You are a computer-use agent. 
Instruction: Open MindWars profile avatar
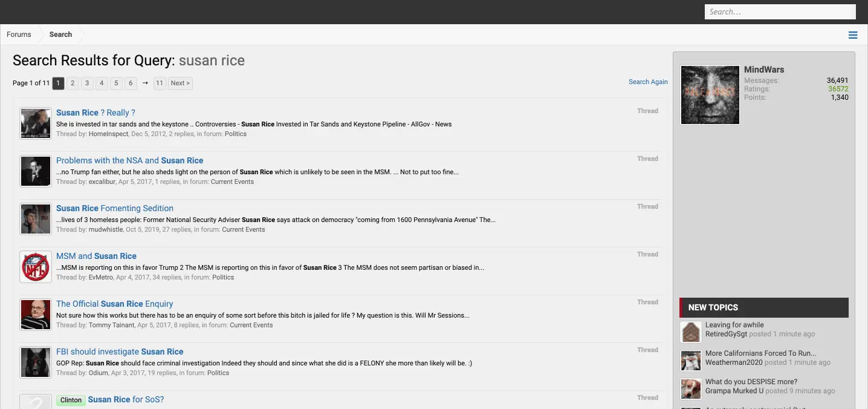[710, 95]
